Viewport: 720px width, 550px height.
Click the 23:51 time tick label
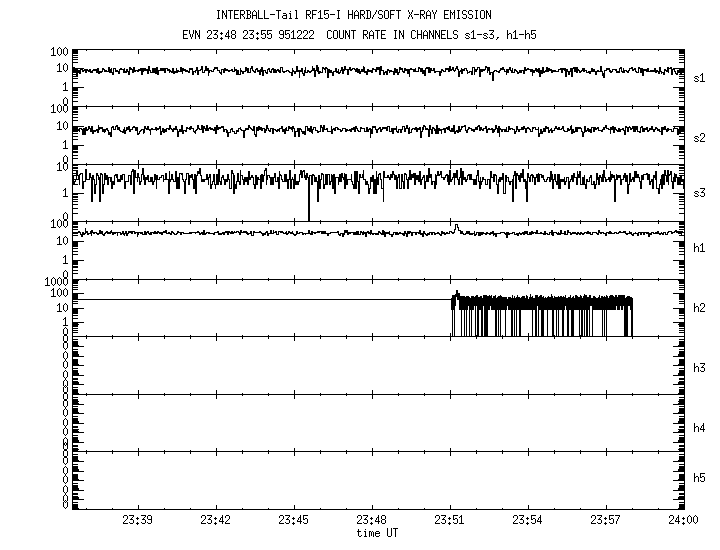(450, 521)
